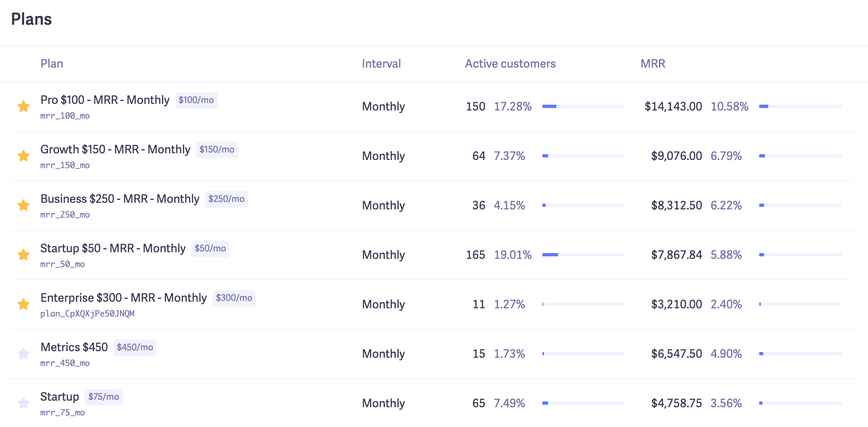Click the yellow star on Enterprise $300 plan

click(x=23, y=304)
